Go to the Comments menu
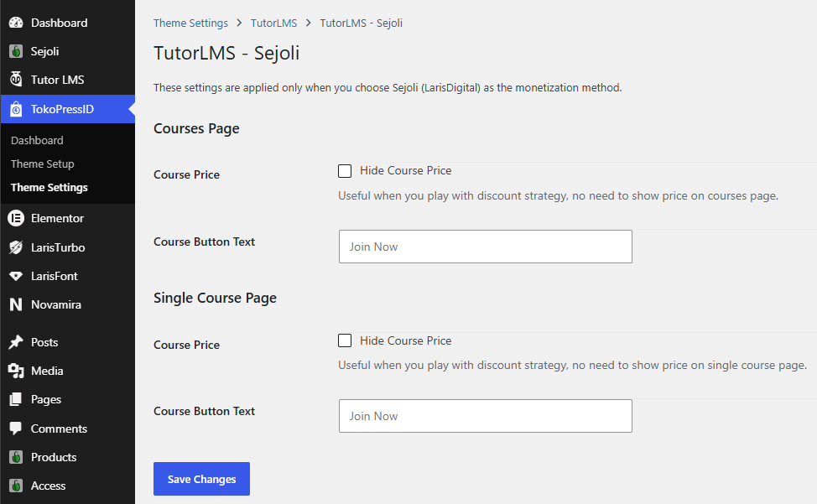Screen dimensions: 817x504 click(68, 429)
